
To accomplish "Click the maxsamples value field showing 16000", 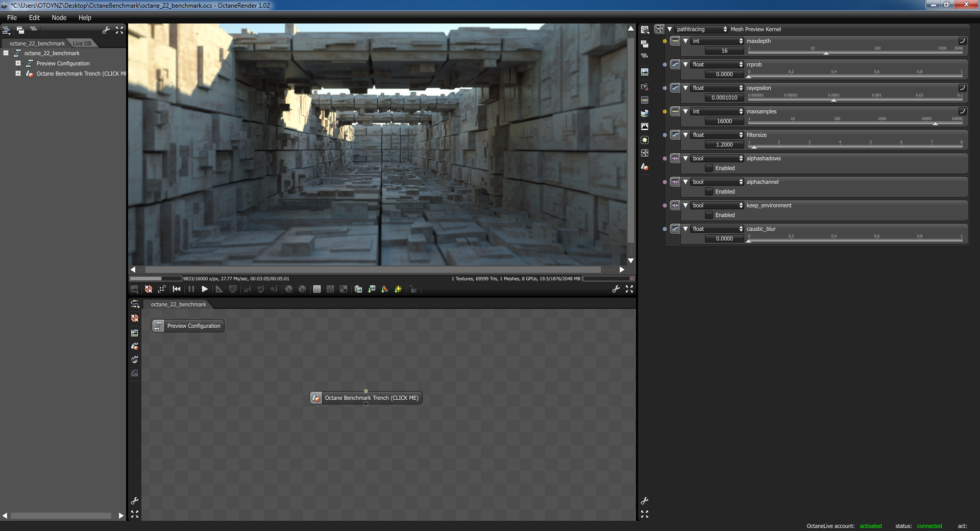I will click(724, 121).
